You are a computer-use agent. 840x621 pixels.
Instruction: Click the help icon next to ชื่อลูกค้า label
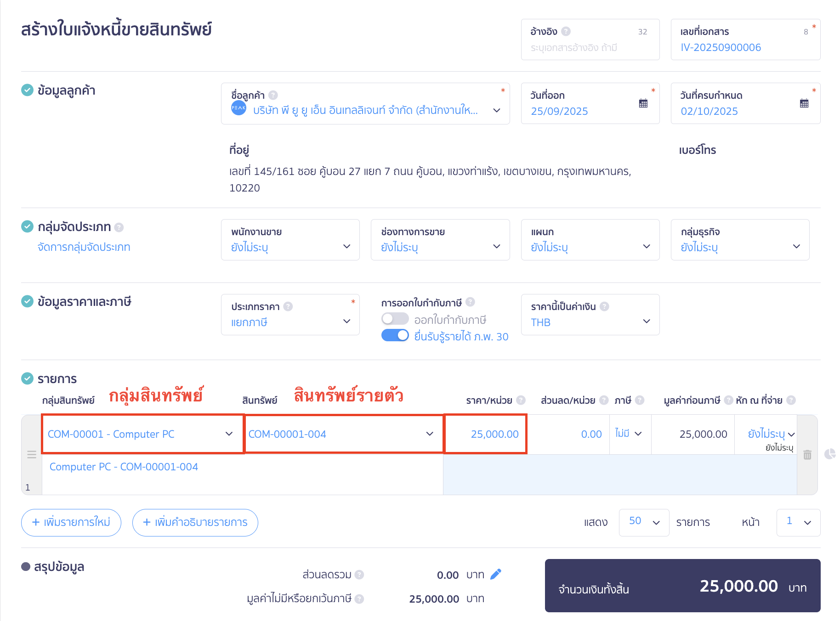point(273,95)
